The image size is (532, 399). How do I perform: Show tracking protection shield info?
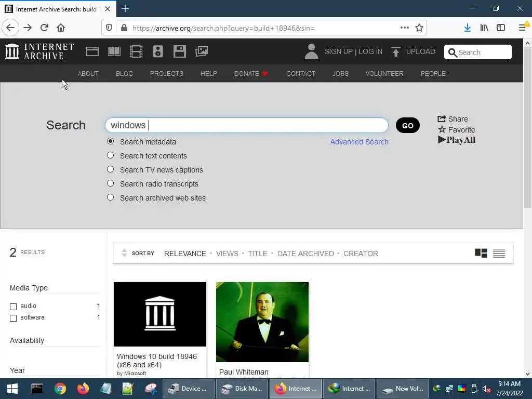[x=109, y=28]
